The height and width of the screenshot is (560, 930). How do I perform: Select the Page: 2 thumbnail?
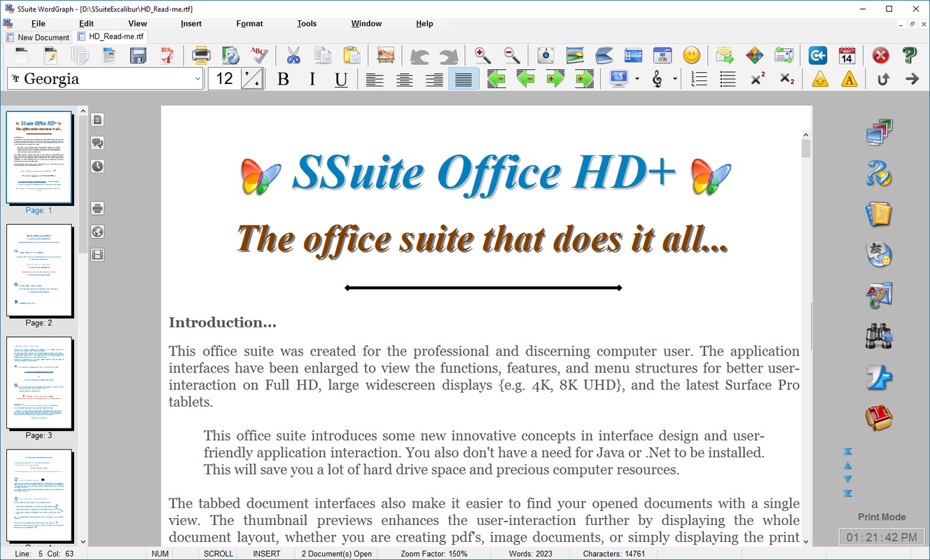tap(39, 270)
